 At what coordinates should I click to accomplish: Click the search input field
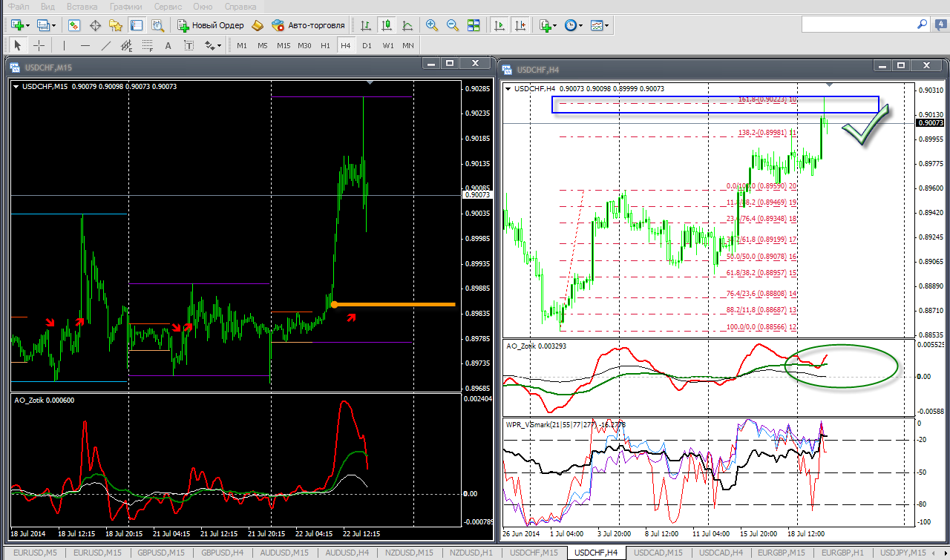856,24
